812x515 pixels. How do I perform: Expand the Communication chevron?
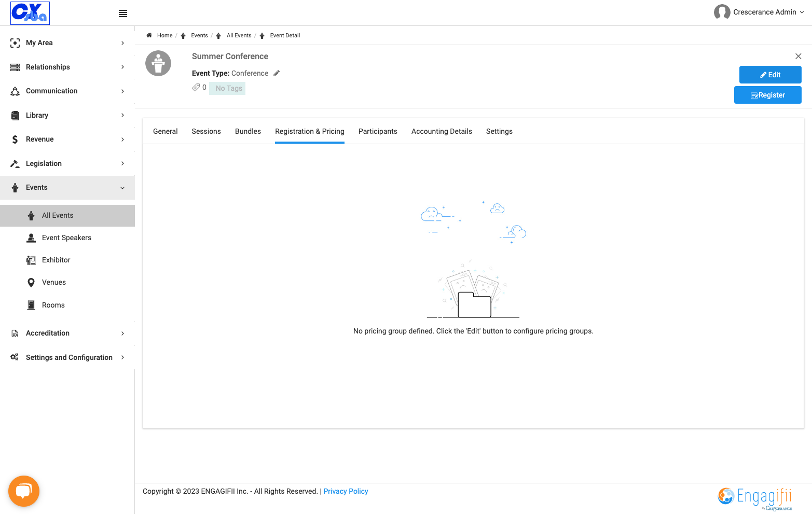pyautogui.click(x=122, y=91)
